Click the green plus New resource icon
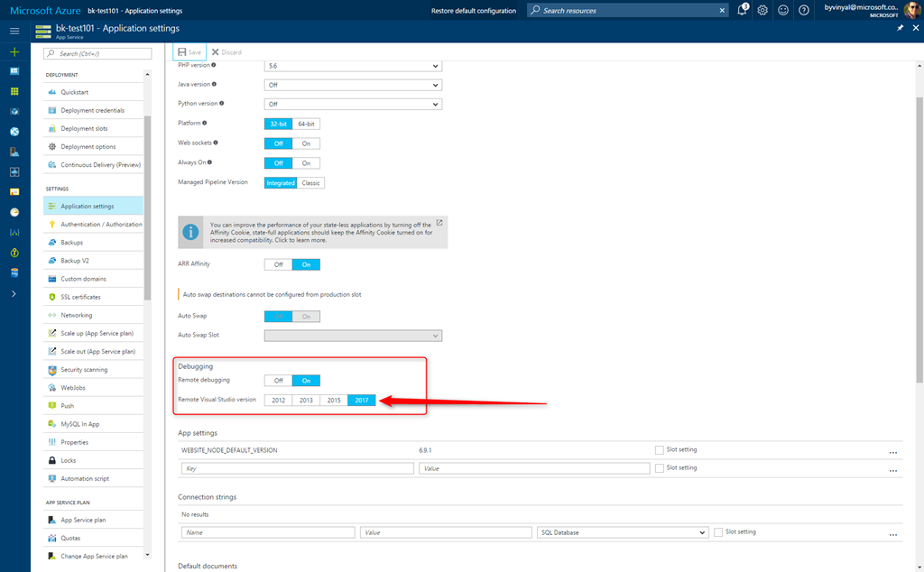 click(14, 51)
